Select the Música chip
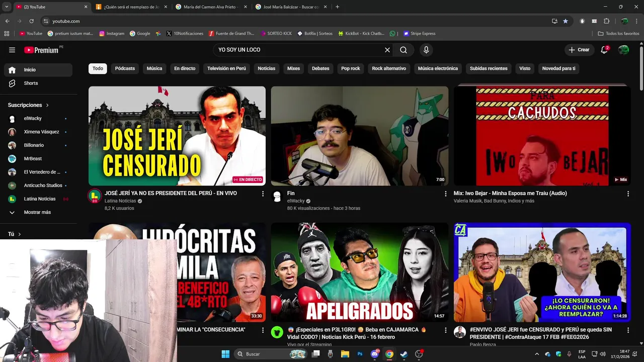644x362 pixels. 154,68
